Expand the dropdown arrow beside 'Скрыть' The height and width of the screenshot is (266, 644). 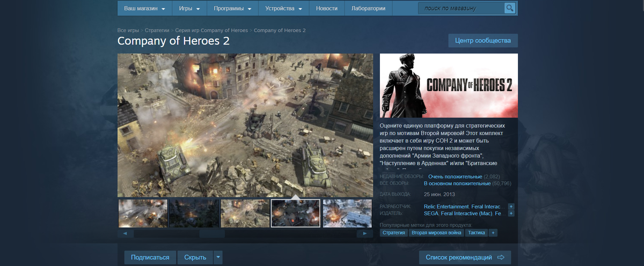click(218, 257)
